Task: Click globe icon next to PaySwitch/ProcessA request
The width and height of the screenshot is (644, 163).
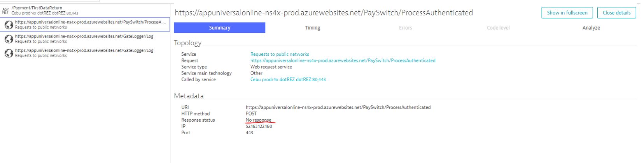Action: click(9, 25)
